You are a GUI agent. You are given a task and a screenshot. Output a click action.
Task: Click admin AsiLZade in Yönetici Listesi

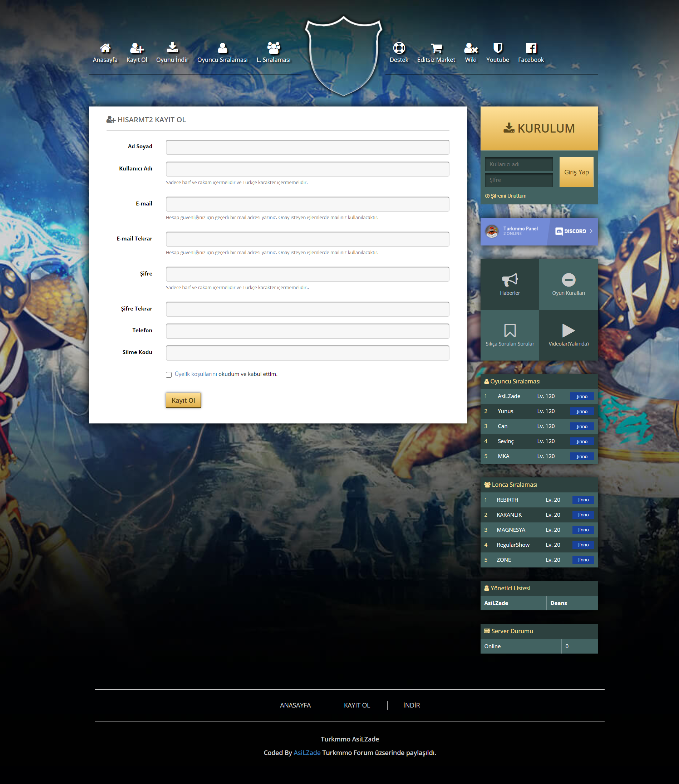[x=496, y=603]
